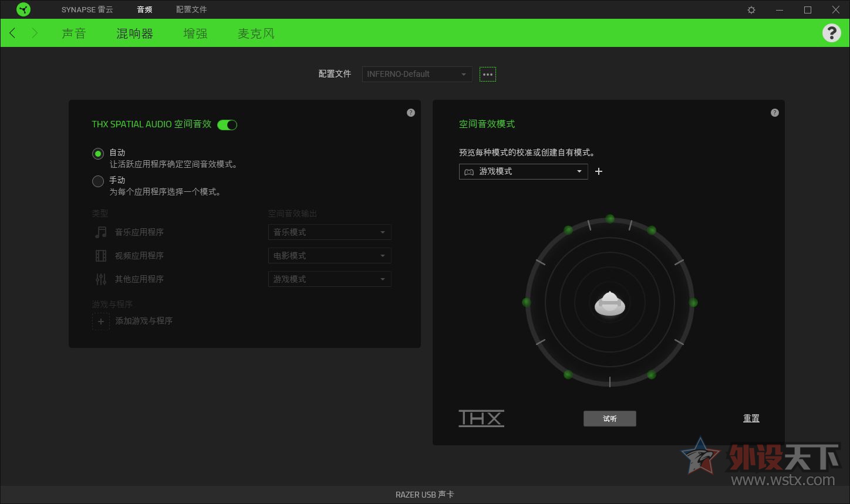Click the film icon for 视频应用程序
The height and width of the screenshot is (504, 850).
[101, 256]
